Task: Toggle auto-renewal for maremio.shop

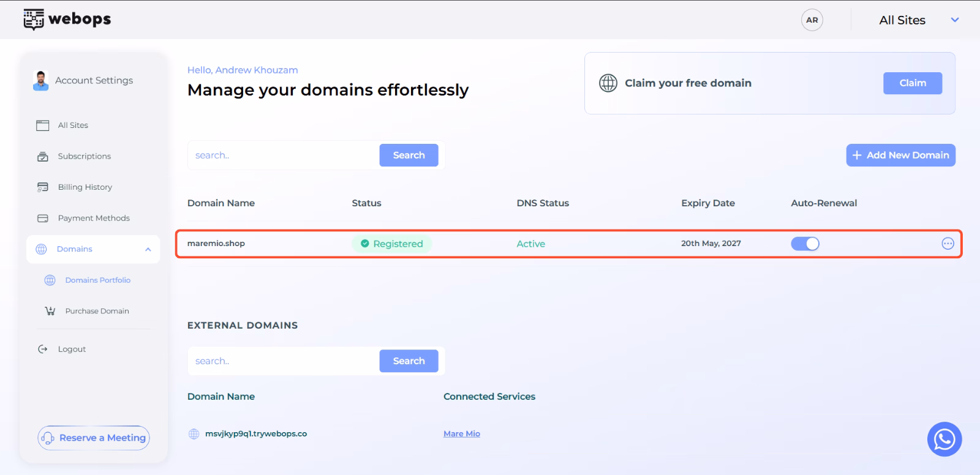Action: pos(805,244)
